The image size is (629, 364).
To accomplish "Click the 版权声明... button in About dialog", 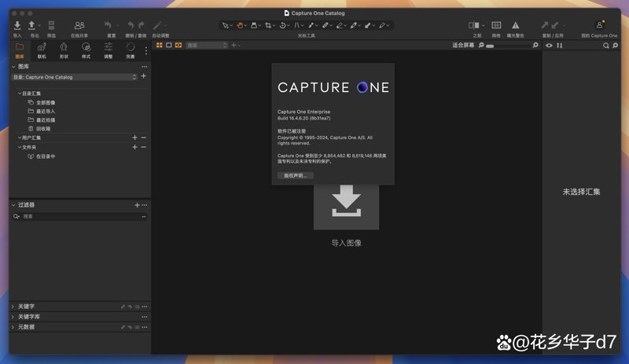I will 296,175.
